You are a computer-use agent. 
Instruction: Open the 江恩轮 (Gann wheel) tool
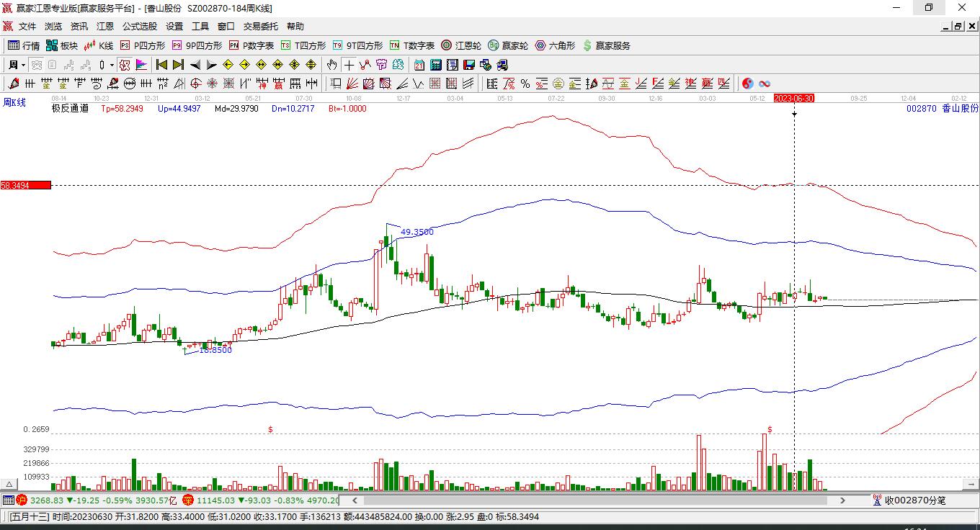pos(461,45)
